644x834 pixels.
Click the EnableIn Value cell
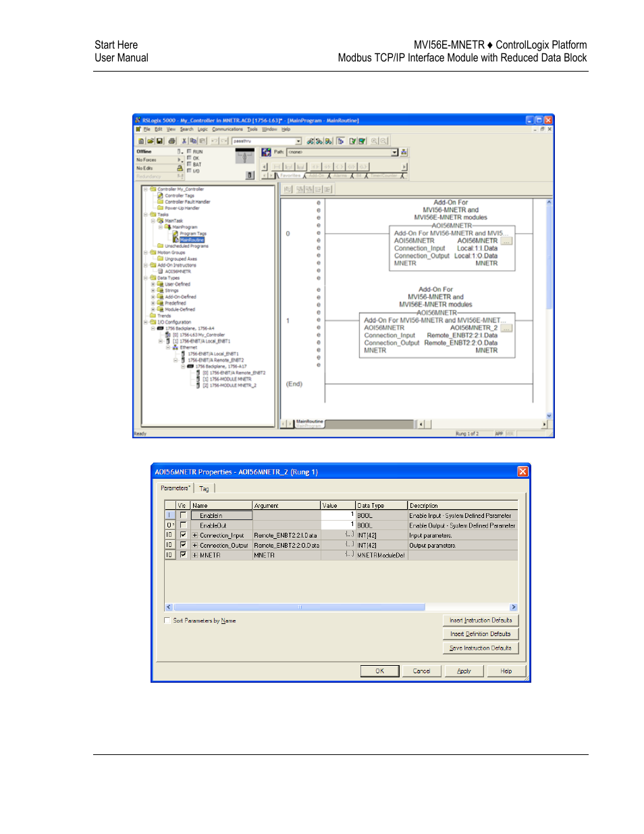[x=338, y=515]
